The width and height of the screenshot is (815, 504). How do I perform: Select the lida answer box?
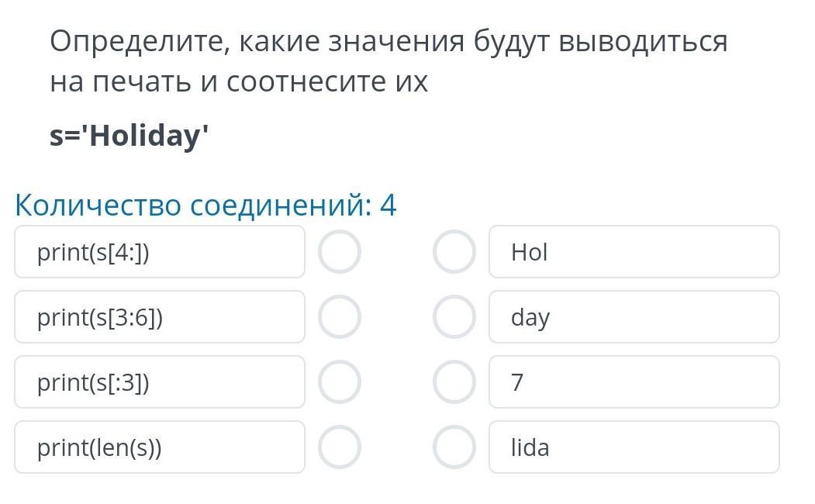pos(634,447)
